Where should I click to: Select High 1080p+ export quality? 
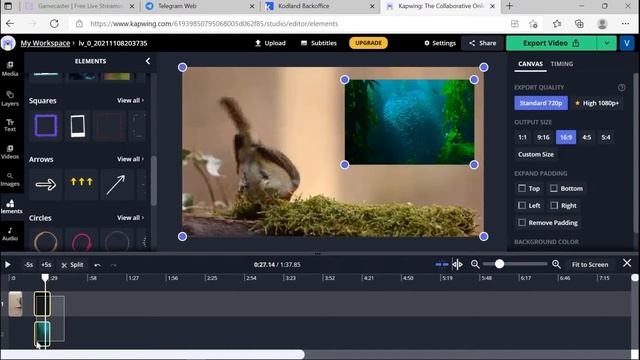coord(597,103)
